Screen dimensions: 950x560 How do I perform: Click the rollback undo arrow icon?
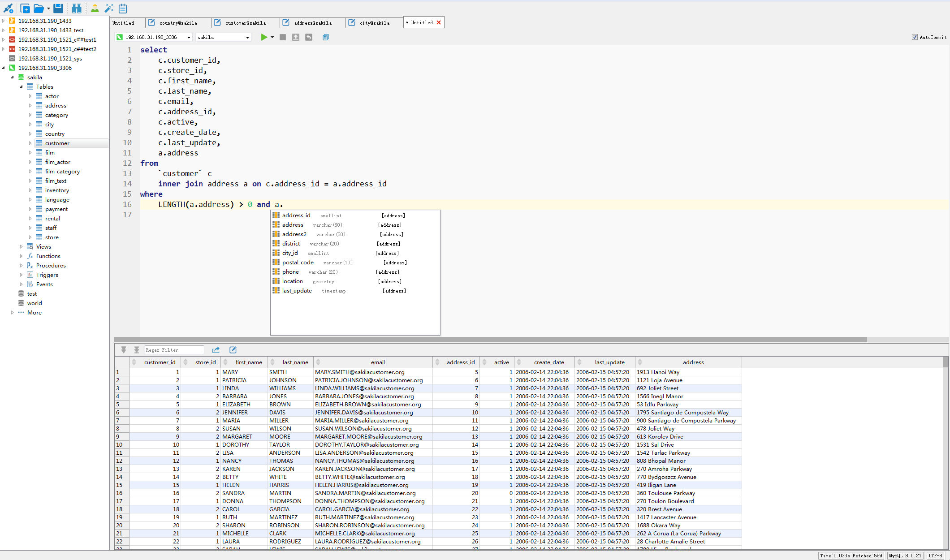point(309,37)
